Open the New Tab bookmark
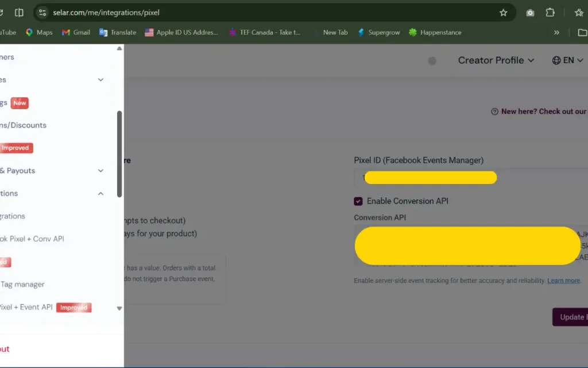Viewport: 588px width, 368px height. point(330,32)
